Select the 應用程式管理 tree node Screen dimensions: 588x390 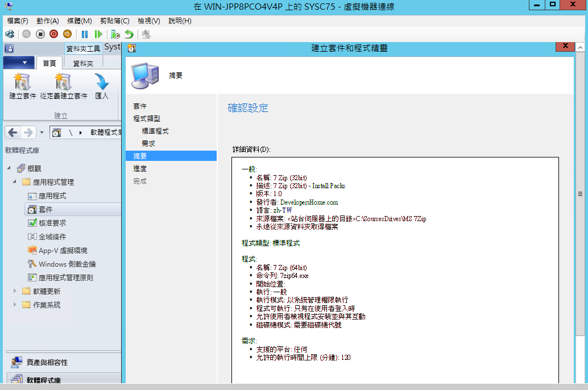tap(53, 182)
